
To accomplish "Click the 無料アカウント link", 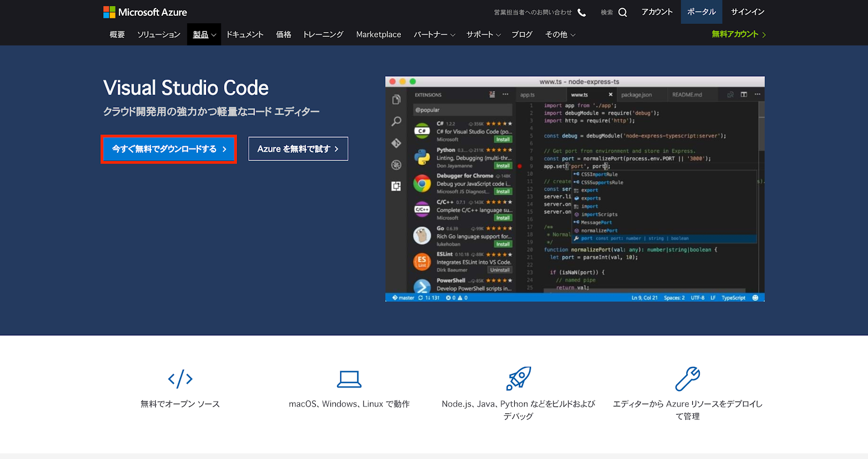I will pyautogui.click(x=739, y=34).
